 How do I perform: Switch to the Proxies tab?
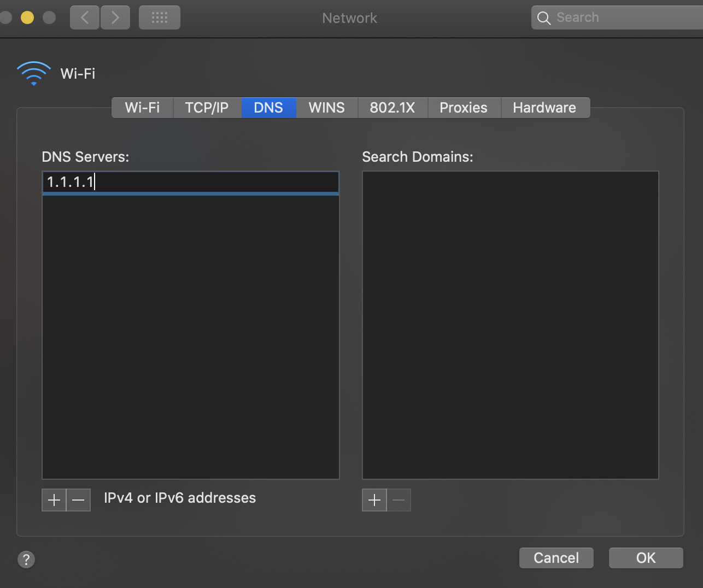[464, 108]
